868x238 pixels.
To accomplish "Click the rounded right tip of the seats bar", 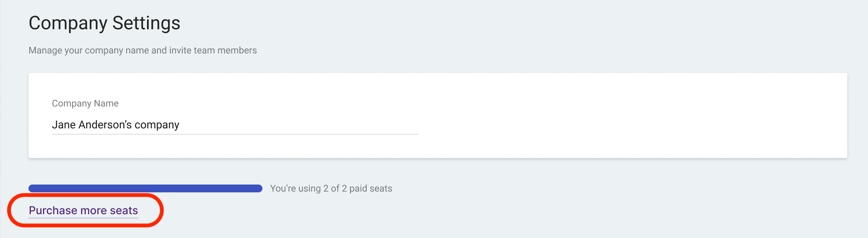I will (x=259, y=188).
